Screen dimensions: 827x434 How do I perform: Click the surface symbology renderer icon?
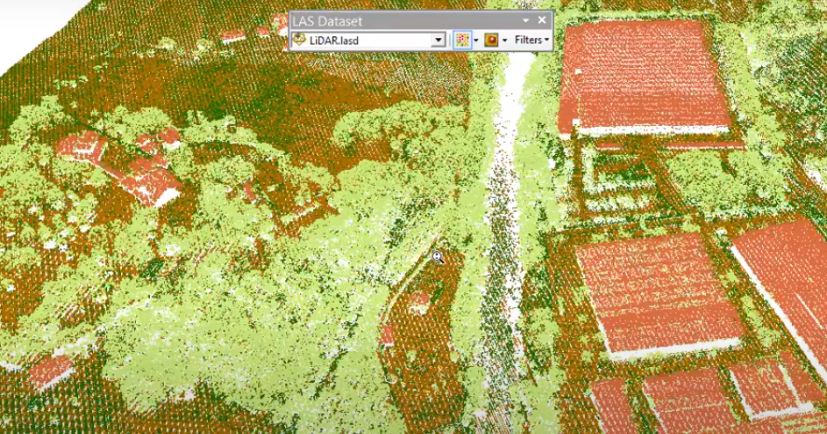pyautogui.click(x=491, y=40)
